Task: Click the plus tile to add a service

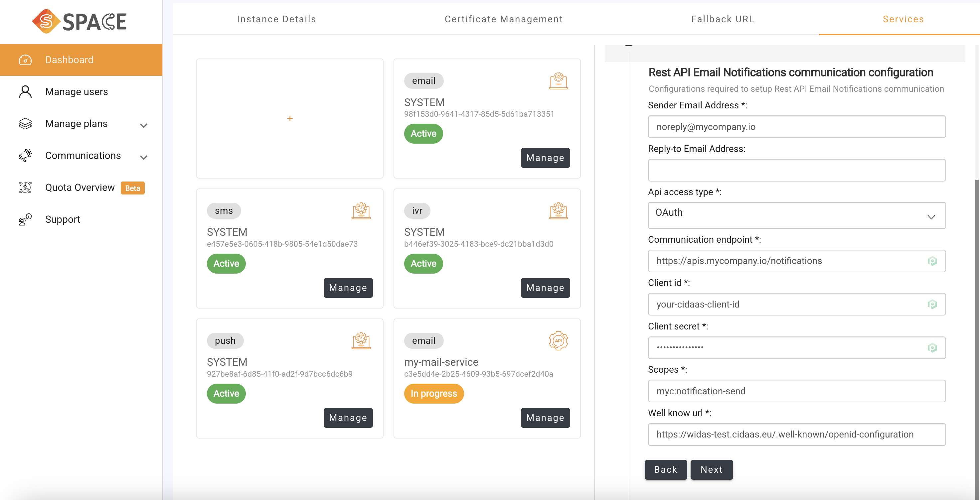Action: pos(290,118)
